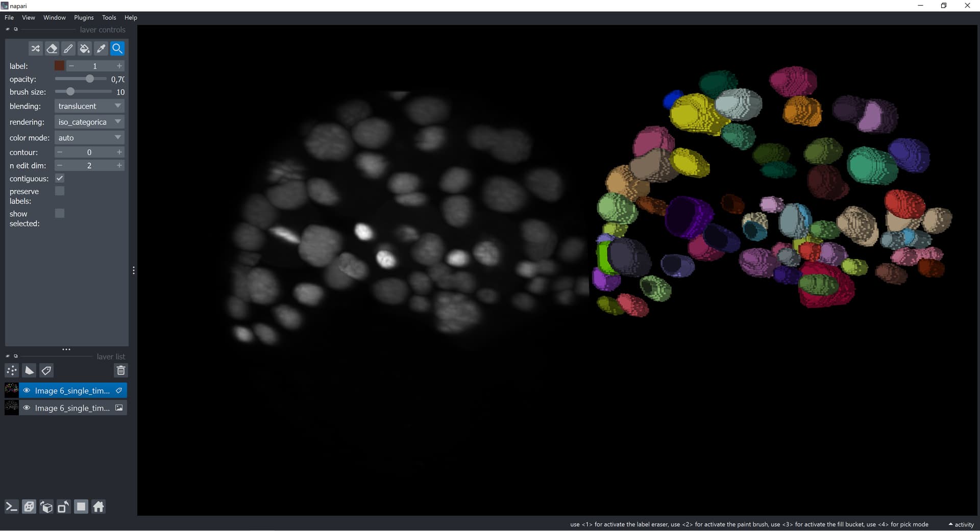Uncheck the contiguous option

tap(60, 178)
